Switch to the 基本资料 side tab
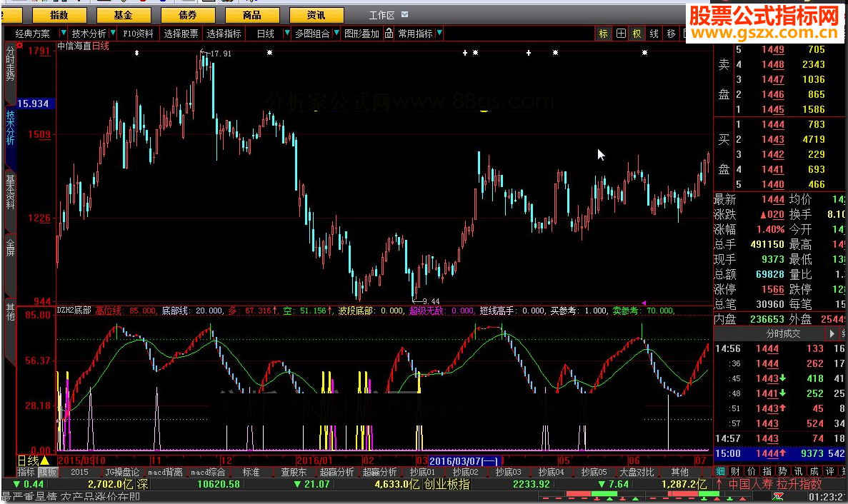Screen dimensions: 848x504 [10, 191]
